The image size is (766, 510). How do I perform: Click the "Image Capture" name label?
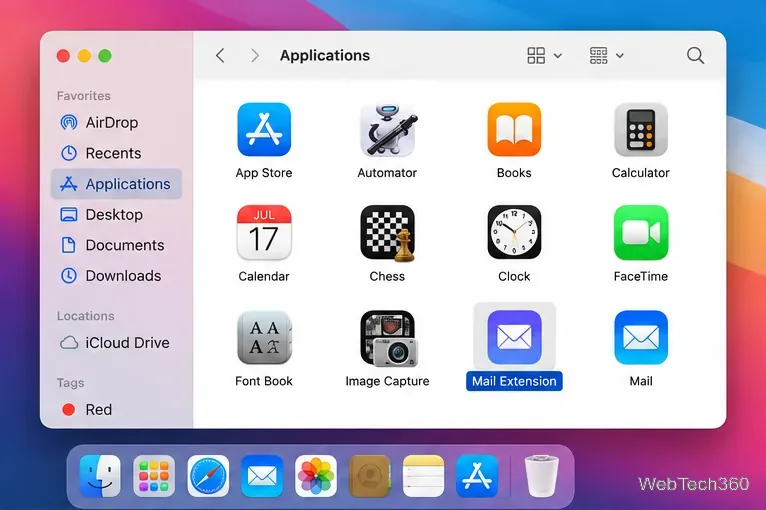(x=387, y=381)
